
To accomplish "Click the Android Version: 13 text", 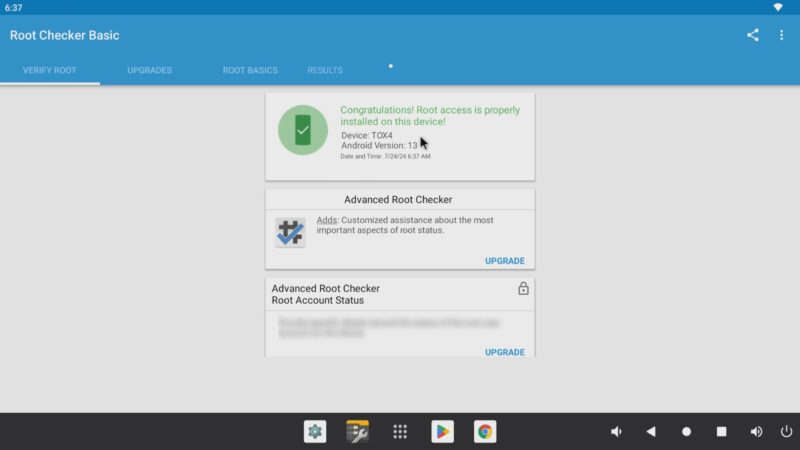I will tap(379, 145).
